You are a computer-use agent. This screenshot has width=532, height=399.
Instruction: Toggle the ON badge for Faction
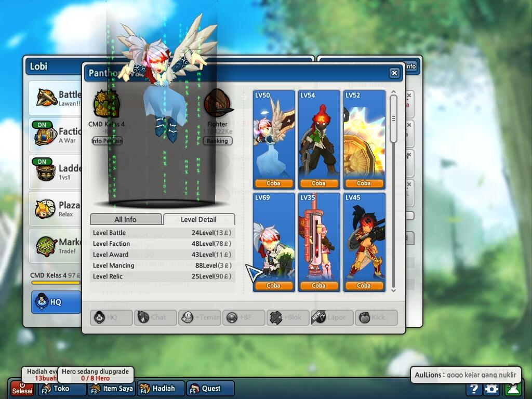point(42,125)
